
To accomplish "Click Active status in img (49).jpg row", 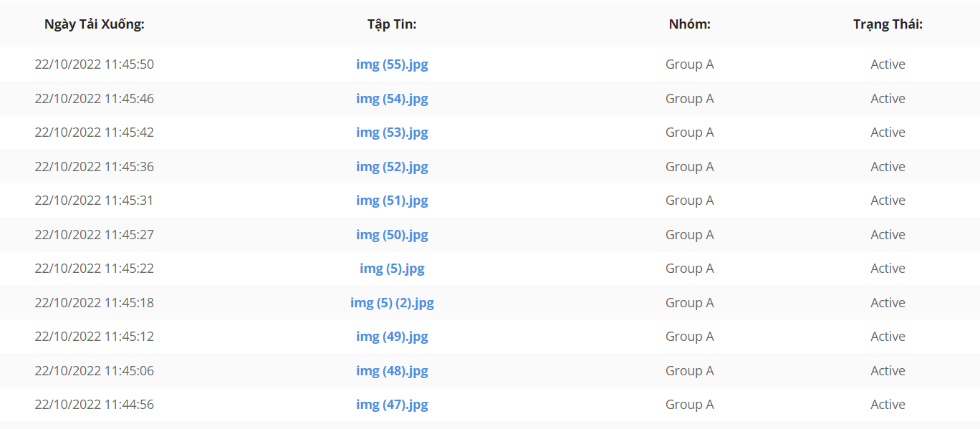I will (x=888, y=337).
